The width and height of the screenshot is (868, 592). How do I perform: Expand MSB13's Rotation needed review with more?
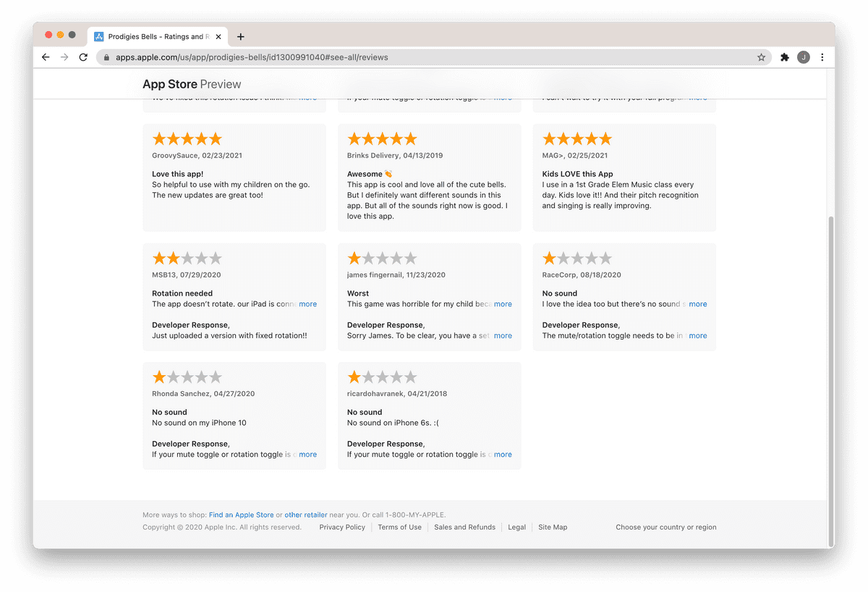tap(307, 304)
